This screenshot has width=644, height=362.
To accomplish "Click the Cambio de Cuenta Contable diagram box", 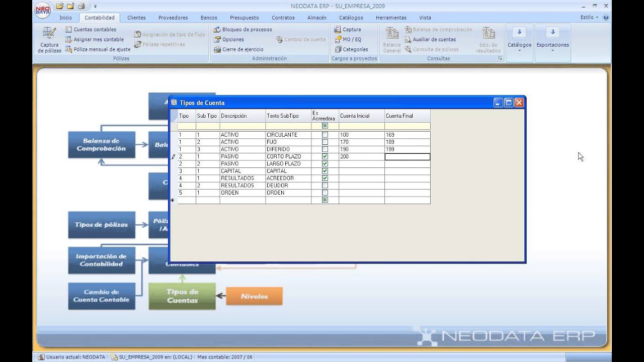I will (x=102, y=296).
